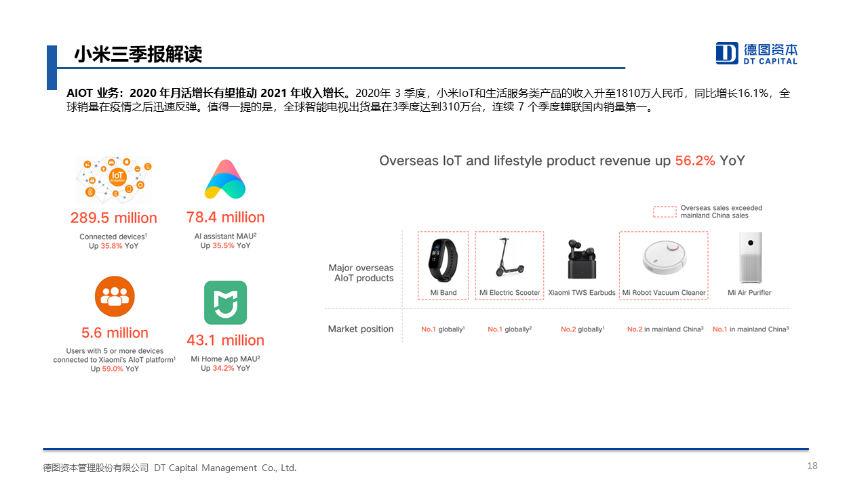Screen dimensions: 868x488
Task: Click the DT Capital logo icon
Action: pos(727,53)
